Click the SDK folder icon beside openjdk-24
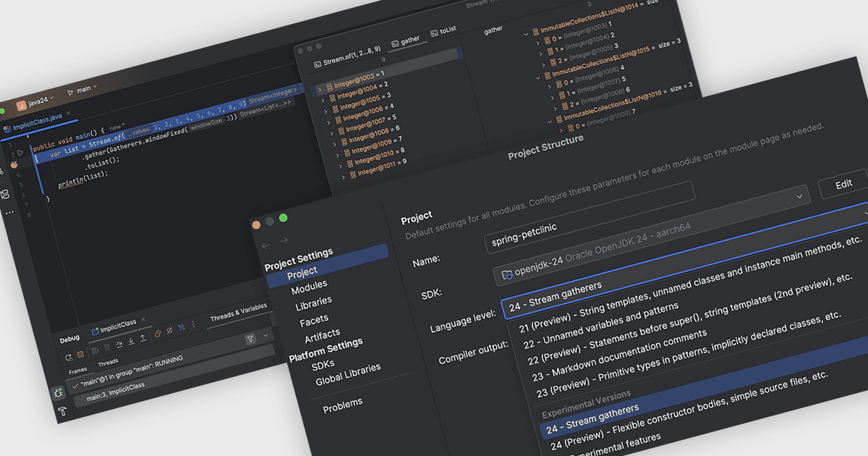This screenshot has height=456, width=868. point(507,274)
